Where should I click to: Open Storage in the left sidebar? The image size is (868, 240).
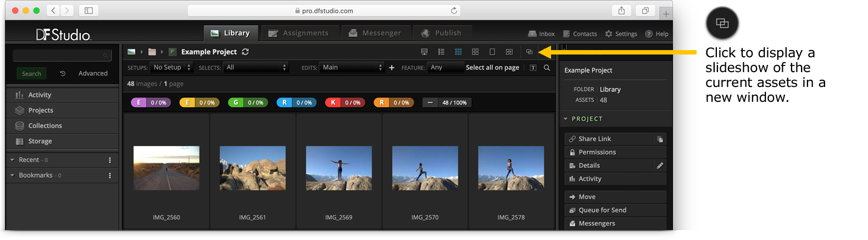pyautogui.click(x=63, y=141)
